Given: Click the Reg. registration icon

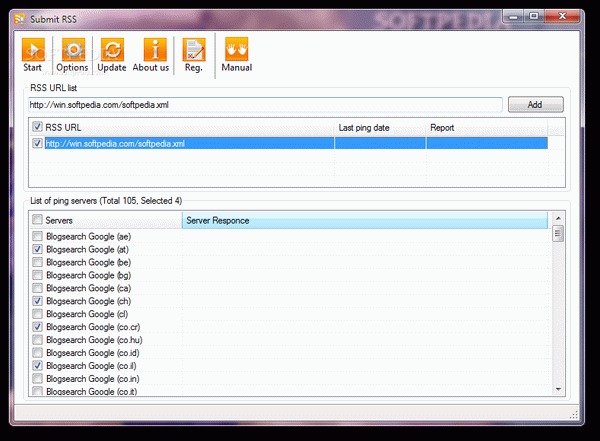Looking at the screenshot, I should (194, 50).
